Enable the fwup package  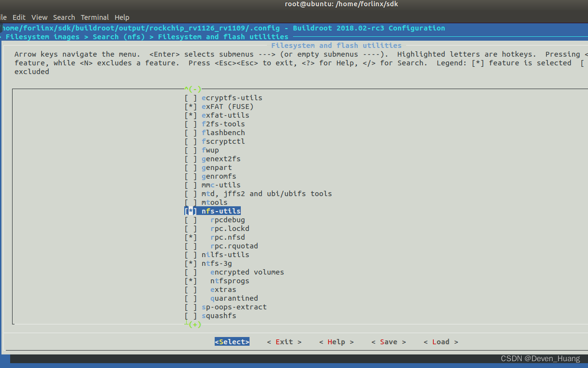tap(191, 150)
